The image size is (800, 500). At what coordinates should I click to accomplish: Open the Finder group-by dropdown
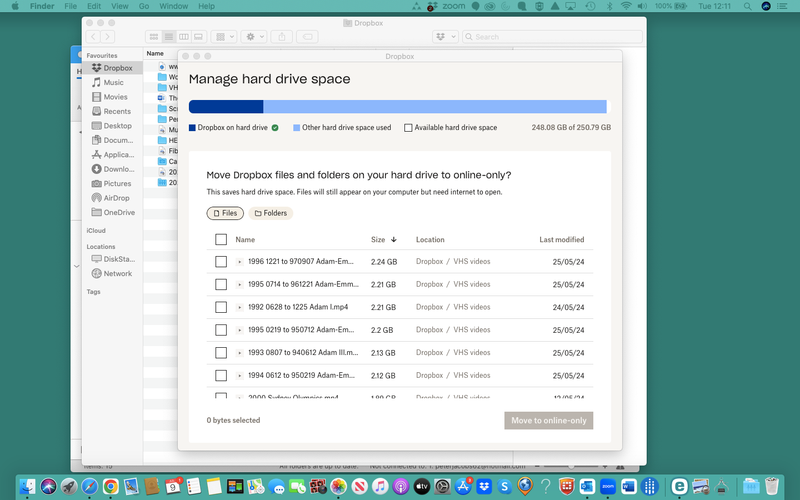point(225,37)
